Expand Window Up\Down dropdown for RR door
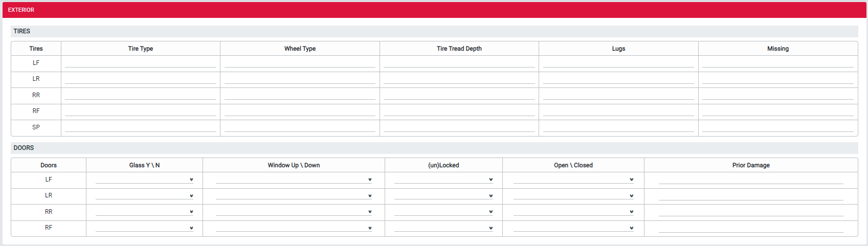This screenshot has width=868, height=246. pyautogui.click(x=294, y=212)
